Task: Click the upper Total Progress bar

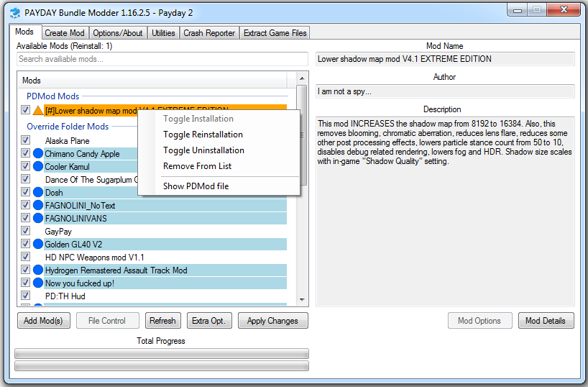Action: tap(162, 353)
